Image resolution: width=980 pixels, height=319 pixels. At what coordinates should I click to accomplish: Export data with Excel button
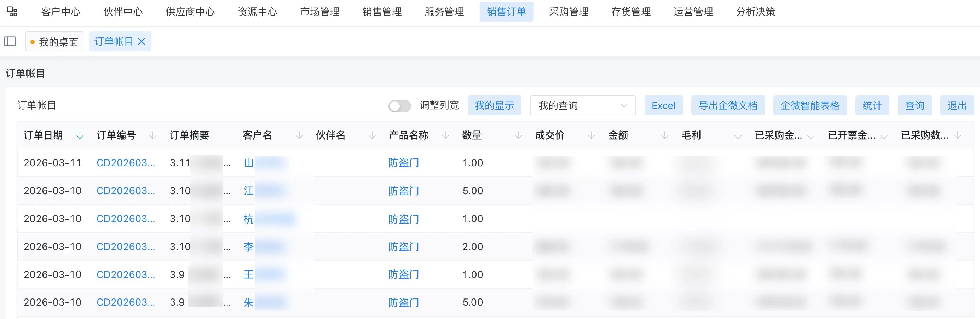[x=663, y=106]
